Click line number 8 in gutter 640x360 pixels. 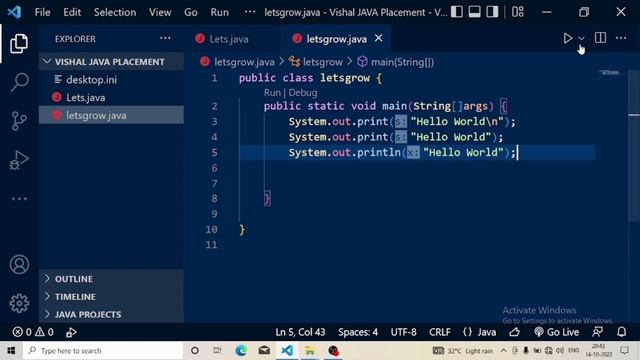(214, 198)
